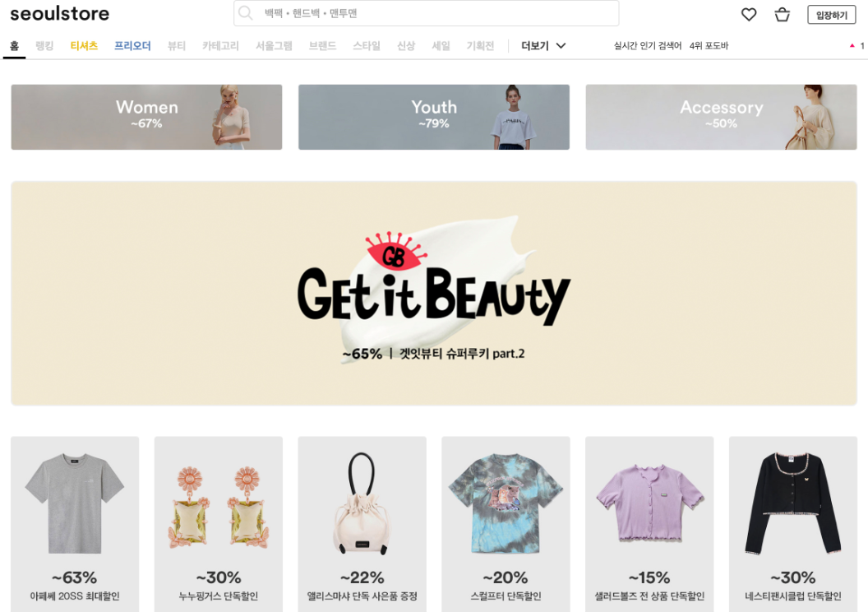Open the shopping basket icon
Viewport: 868px width, 612px height.
click(782, 15)
